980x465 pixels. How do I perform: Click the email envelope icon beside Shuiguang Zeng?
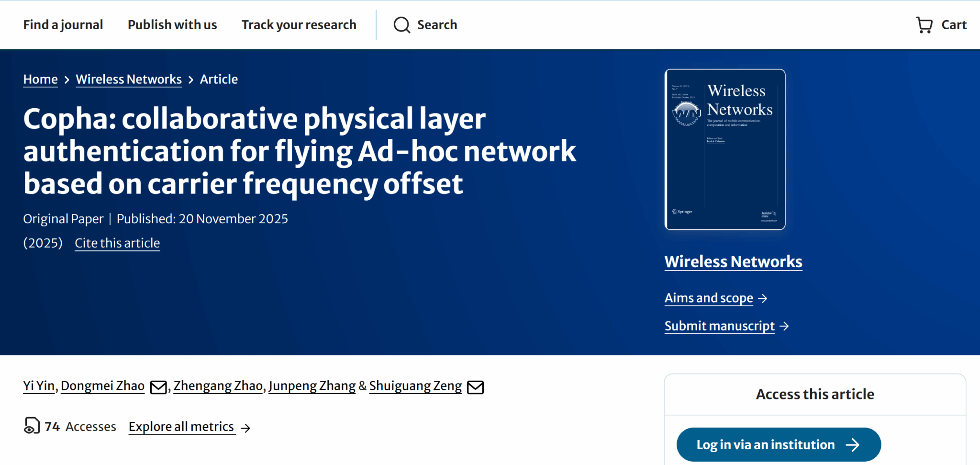(475, 387)
